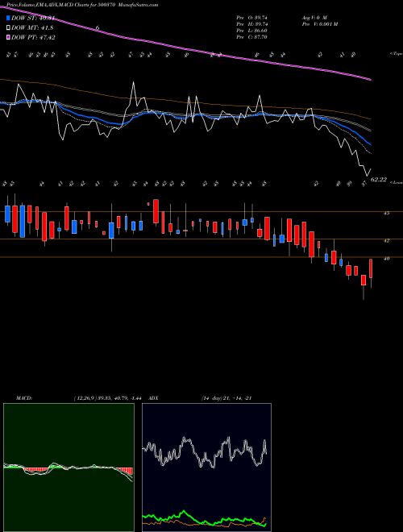This screenshot has height=532, width=403.
Task: Click the MACD (12,26,9) parameter values
Action: [107, 398]
